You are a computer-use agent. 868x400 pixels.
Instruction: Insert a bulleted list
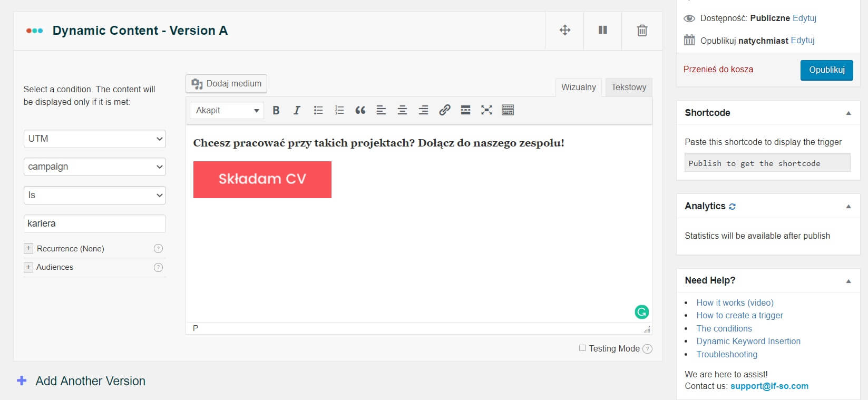[318, 110]
